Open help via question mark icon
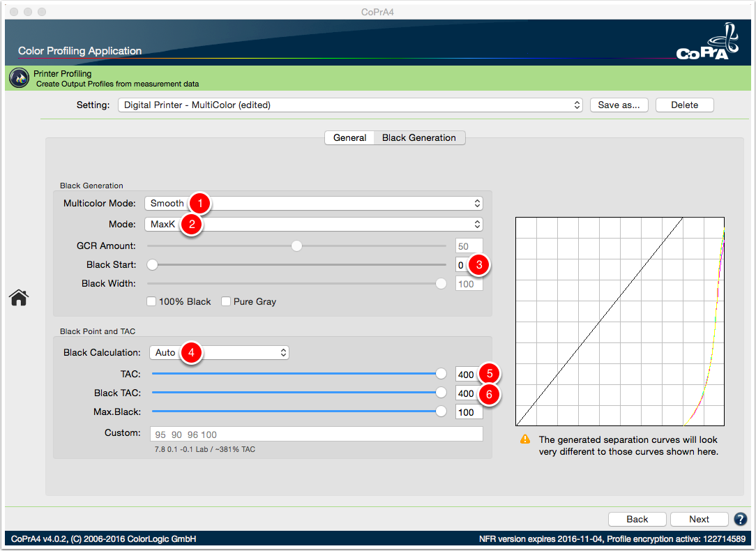Viewport: 756px width, 551px height. [740, 519]
